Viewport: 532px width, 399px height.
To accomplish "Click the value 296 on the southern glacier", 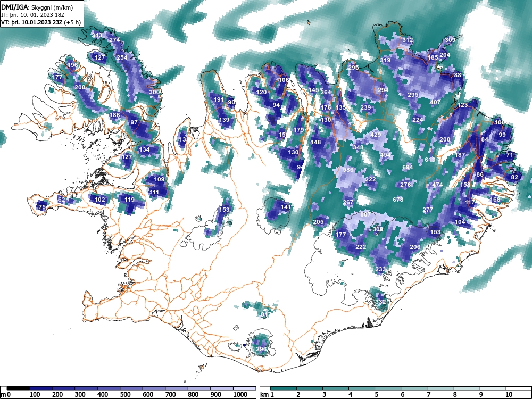I will [x=261, y=349].
